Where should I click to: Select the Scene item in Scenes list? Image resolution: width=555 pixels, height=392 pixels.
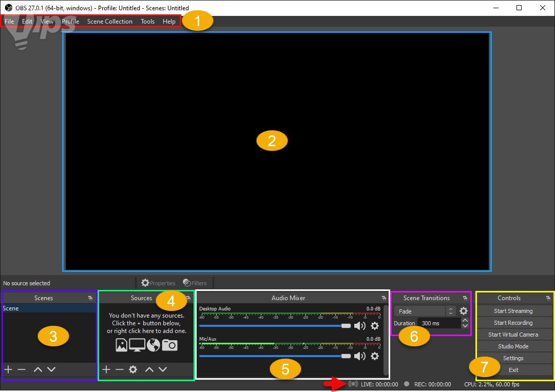(x=49, y=308)
